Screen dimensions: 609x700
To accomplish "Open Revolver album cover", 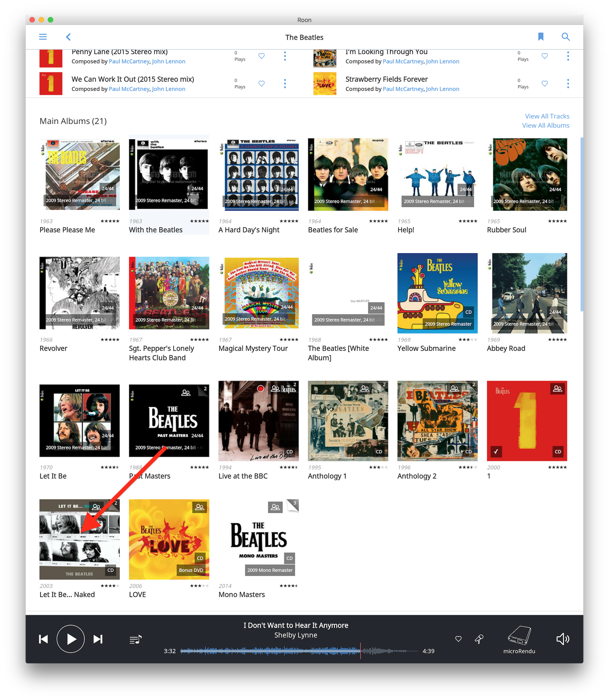I will [x=79, y=293].
